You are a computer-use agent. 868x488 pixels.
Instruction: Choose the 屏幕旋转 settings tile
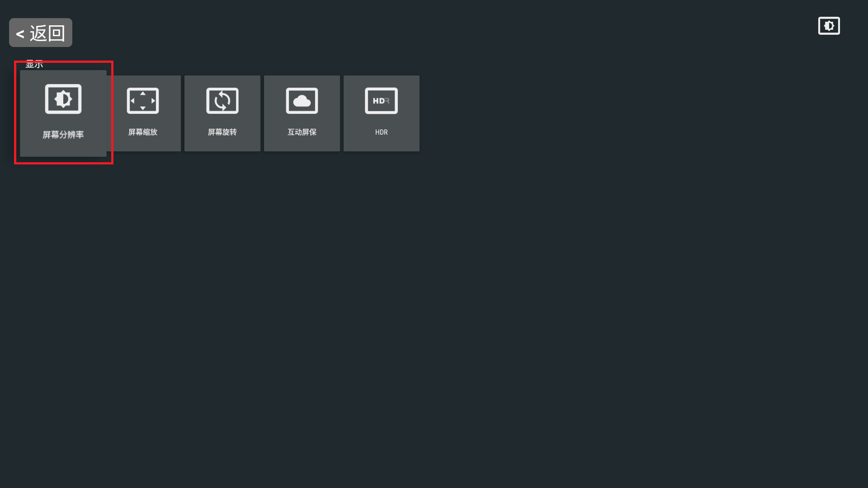click(222, 113)
